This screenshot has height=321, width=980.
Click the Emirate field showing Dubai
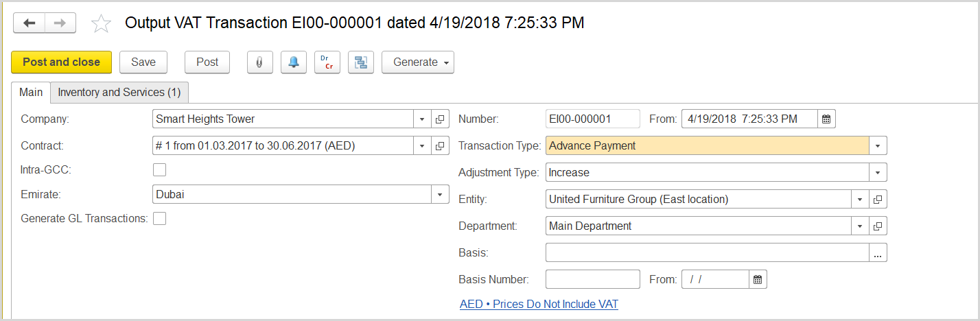(x=292, y=194)
